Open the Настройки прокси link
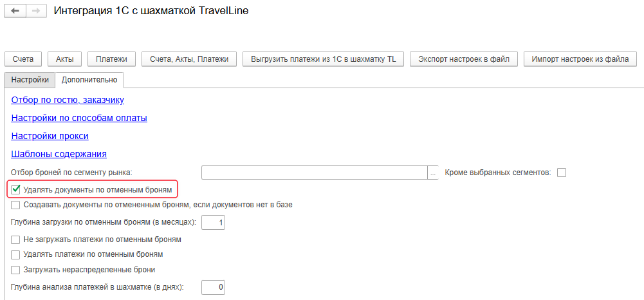This screenshot has height=300, width=644. click(x=50, y=136)
